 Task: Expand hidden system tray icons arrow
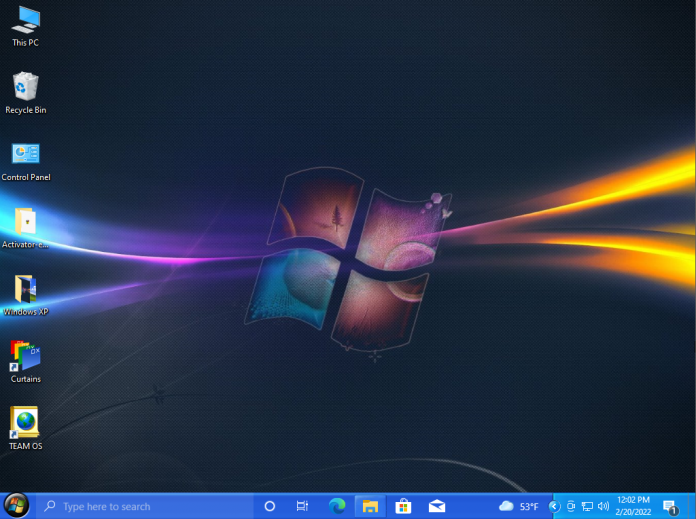[x=554, y=506]
